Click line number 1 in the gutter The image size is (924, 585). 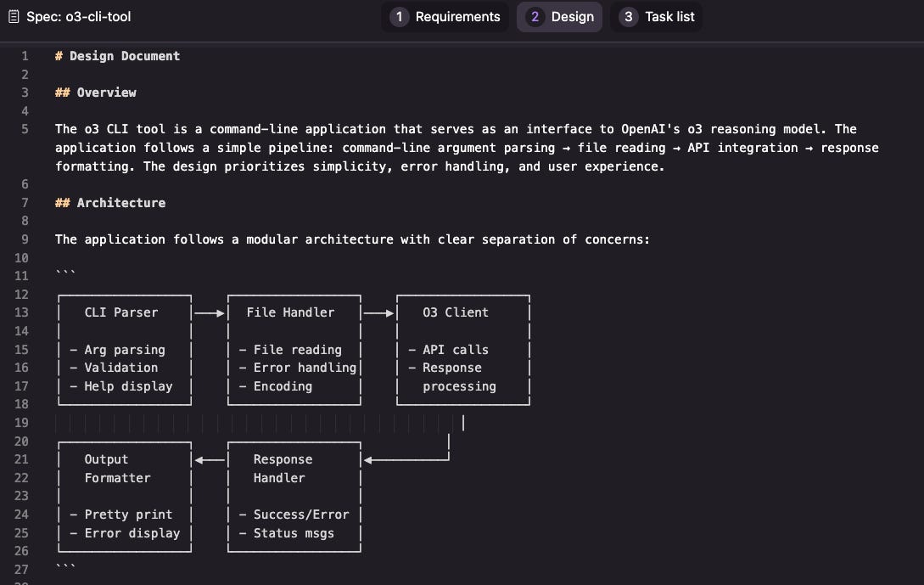tap(25, 56)
